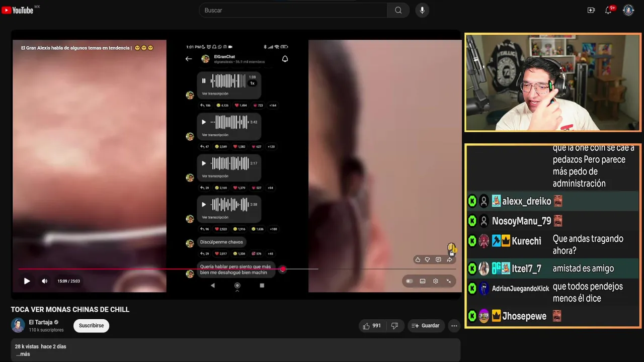This screenshot has width=644, height=362.
Task: Click the AdrianJuegandoKick chat username
Action: coord(520,289)
